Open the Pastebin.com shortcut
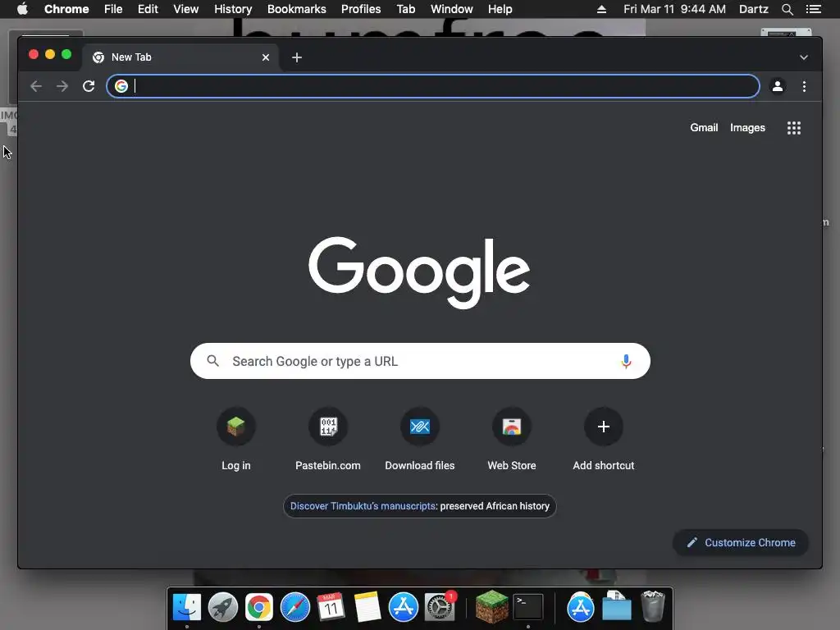Screen dimensions: 840x630 click(328, 440)
